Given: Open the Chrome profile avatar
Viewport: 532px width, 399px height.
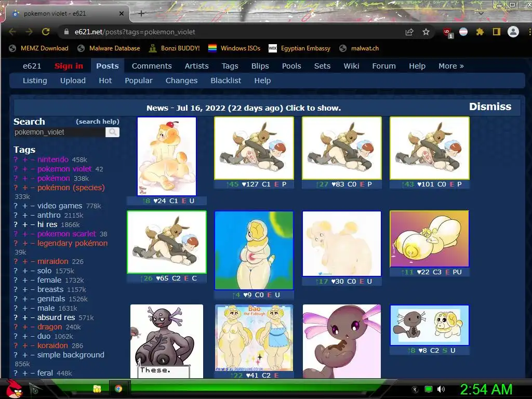Looking at the screenshot, I should coord(513,32).
